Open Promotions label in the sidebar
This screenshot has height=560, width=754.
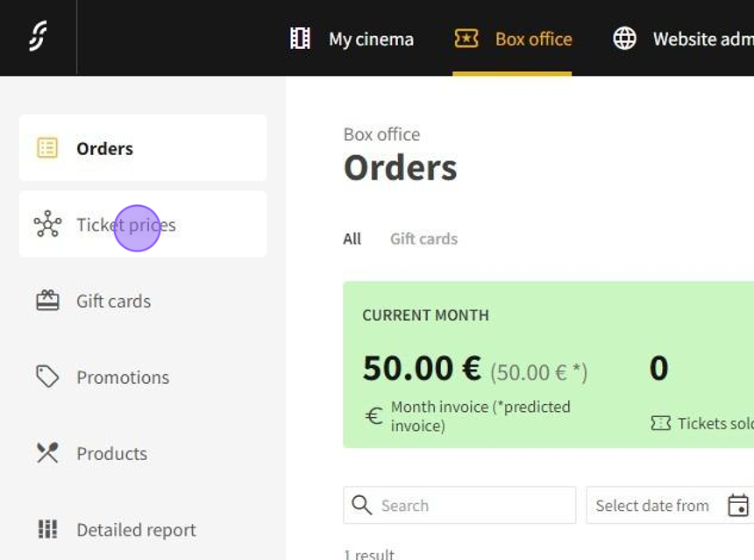tap(123, 377)
